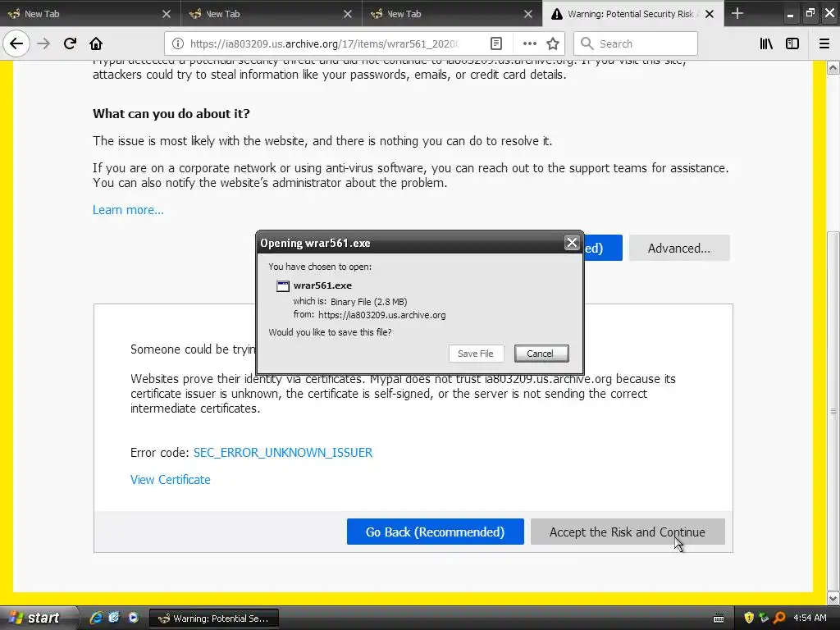Click the wrar561.exe file type icon
The image size is (840, 630).
point(283,286)
